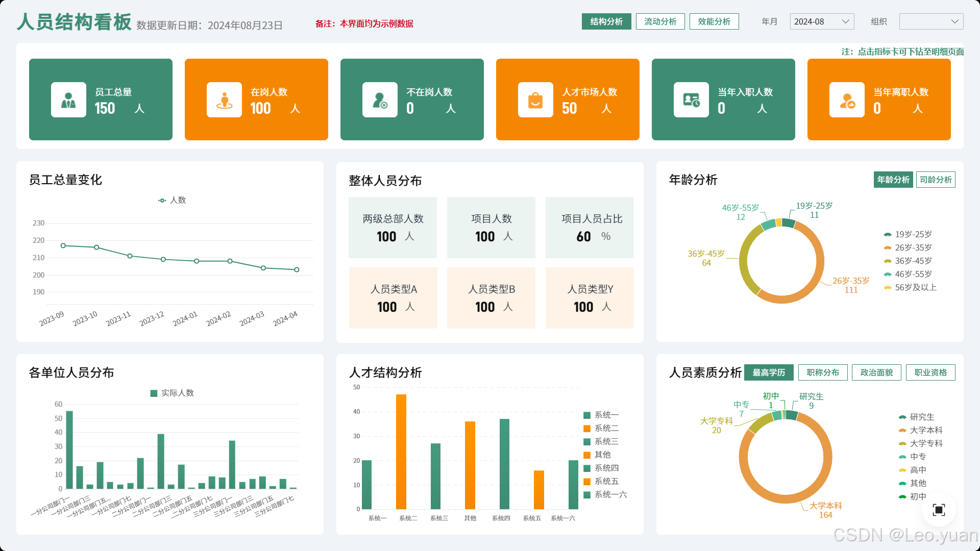Click the 不在岗人数 user icon
The width and height of the screenshot is (980, 551).
(x=380, y=100)
